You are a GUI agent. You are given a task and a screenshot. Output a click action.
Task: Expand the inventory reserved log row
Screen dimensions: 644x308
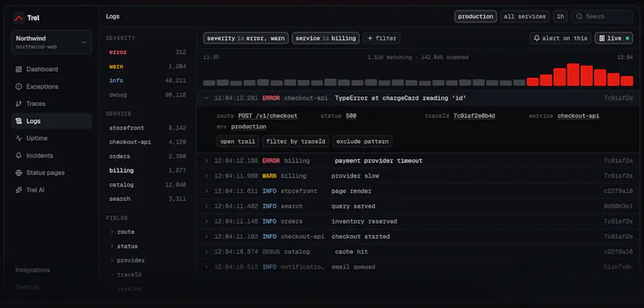(207, 221)
